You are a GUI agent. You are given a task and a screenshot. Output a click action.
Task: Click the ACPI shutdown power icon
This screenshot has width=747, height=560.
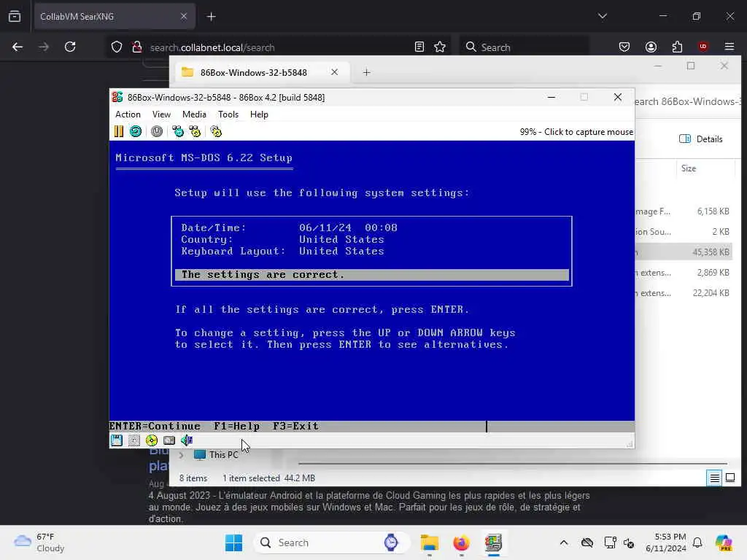click(157, 131)
